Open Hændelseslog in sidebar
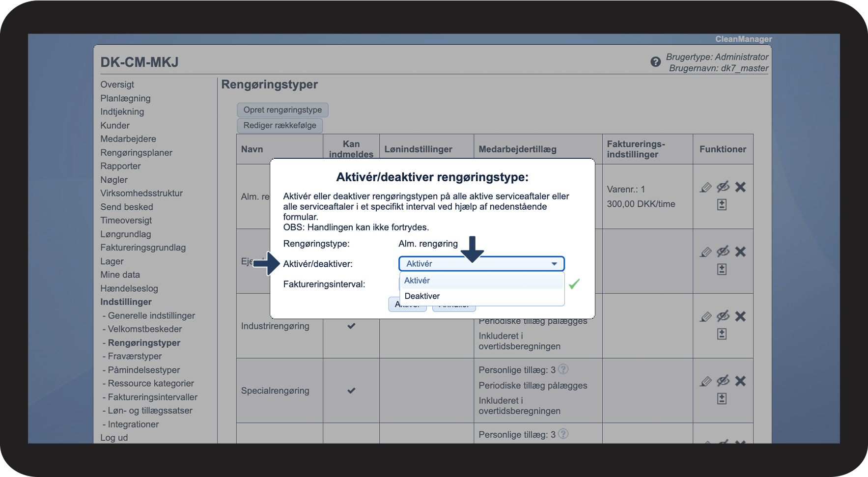Screen dimensions: 868x477 (x=129, y=288)
